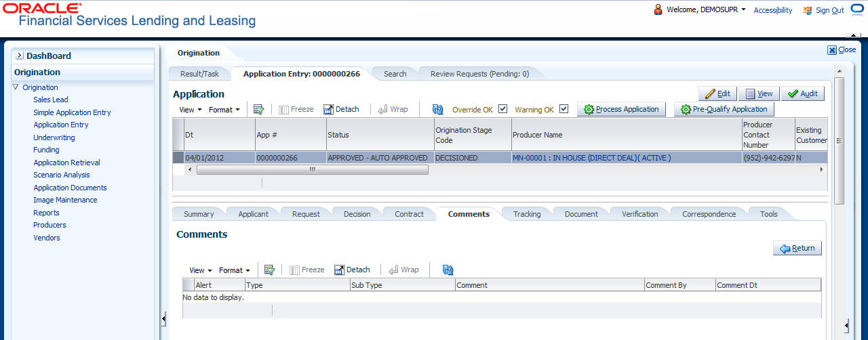Select the Verification tab
This screenshot has width=868, height=340.
tap(639, 214)
